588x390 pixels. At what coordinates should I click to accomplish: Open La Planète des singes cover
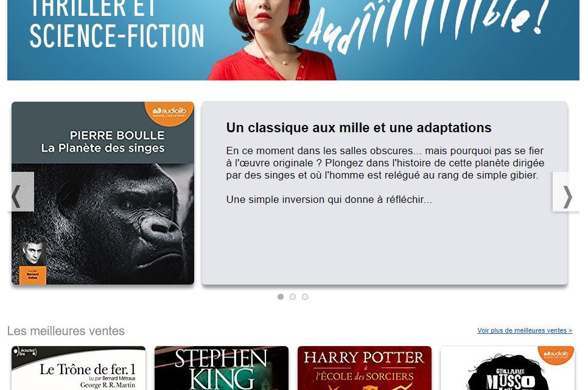point(103,193)
